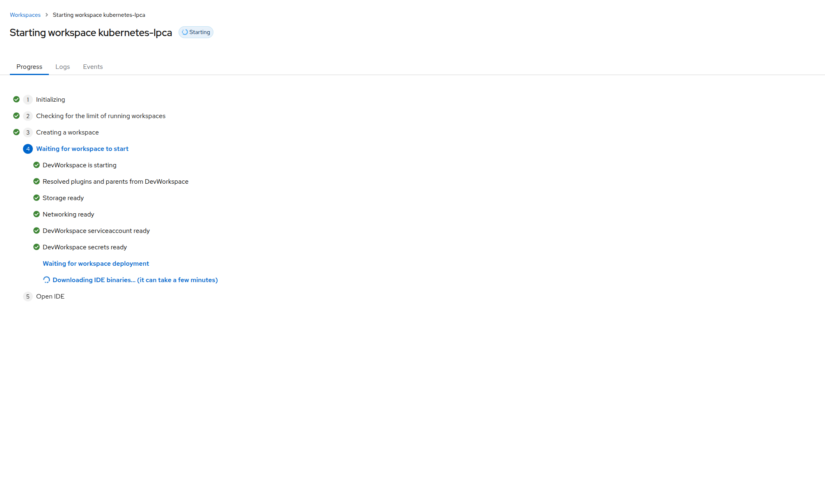Screen dimensions: 825x504
Task: Click the check icon for DevWorkspace secrets ready
Action: coord(37,247)
